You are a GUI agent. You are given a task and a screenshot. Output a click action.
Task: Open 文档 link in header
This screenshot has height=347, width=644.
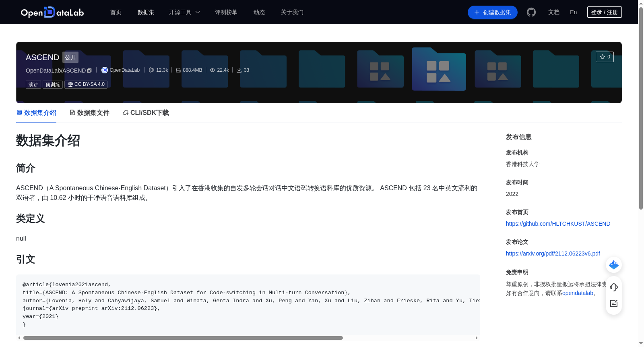[x=554, y=12]
